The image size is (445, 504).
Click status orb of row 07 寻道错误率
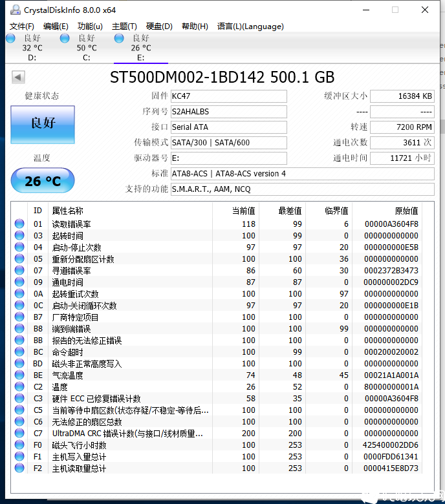click(19, 270)
